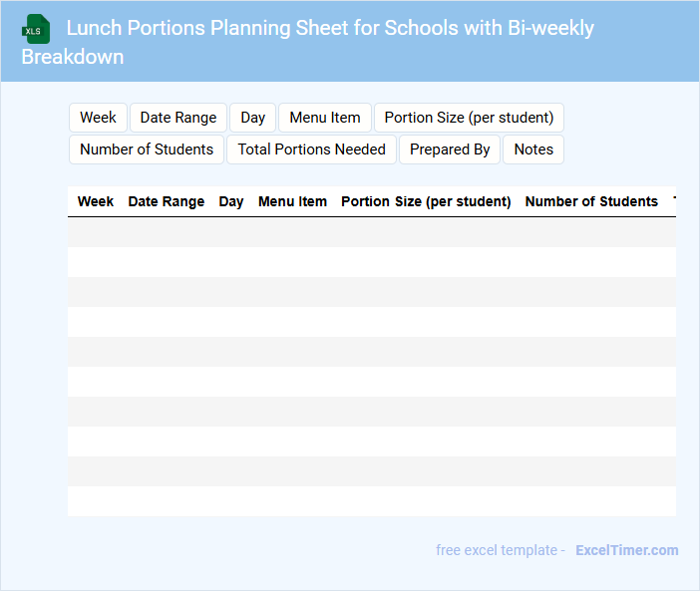
Task: Choose the Menu Item tag
Action: (x=325, y=118)
